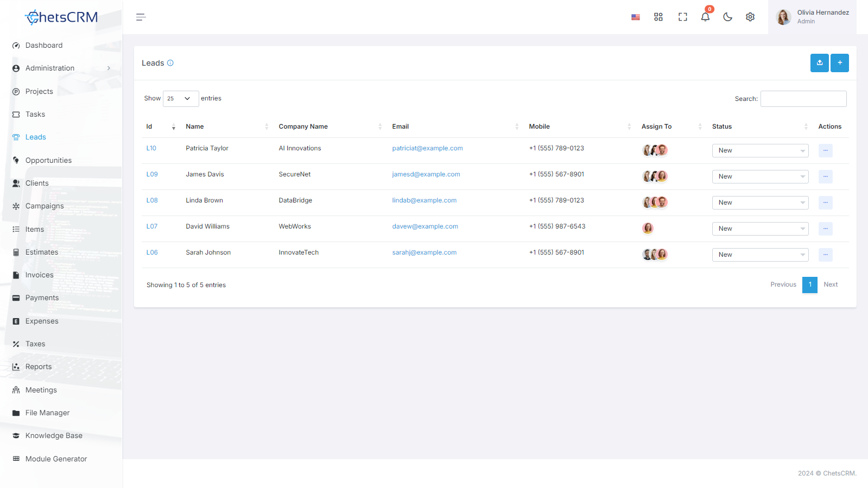Email sarahj@example.com link
This screenshot has width=868, height=488.
point(425,252)
